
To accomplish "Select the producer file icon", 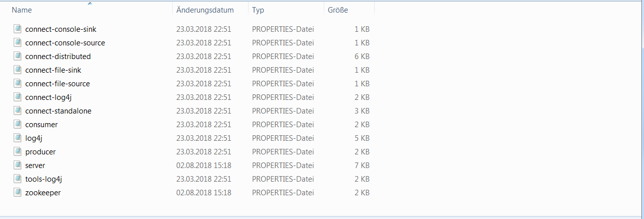I will [18, 151].
